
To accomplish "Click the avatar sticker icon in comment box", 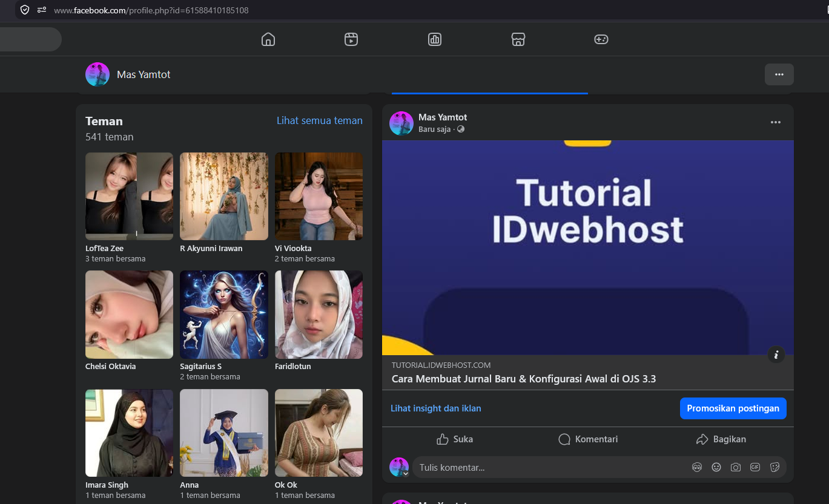I will (x=697, y=467).
